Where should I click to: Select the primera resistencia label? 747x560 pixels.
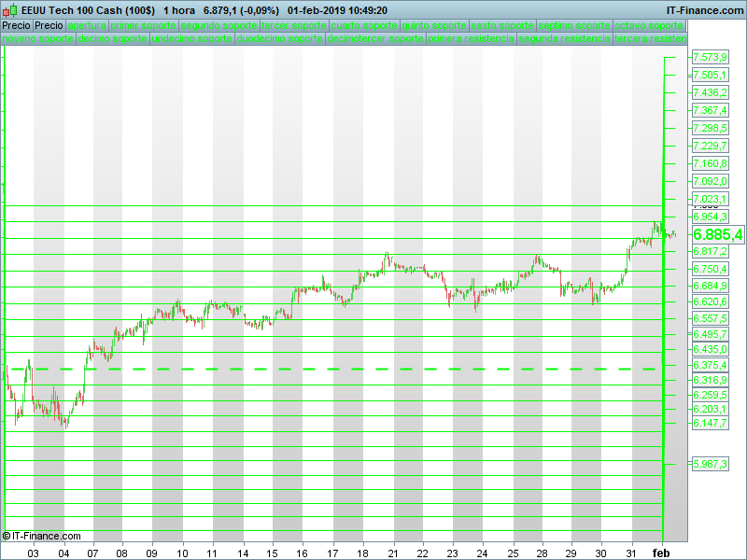[471, 39]
